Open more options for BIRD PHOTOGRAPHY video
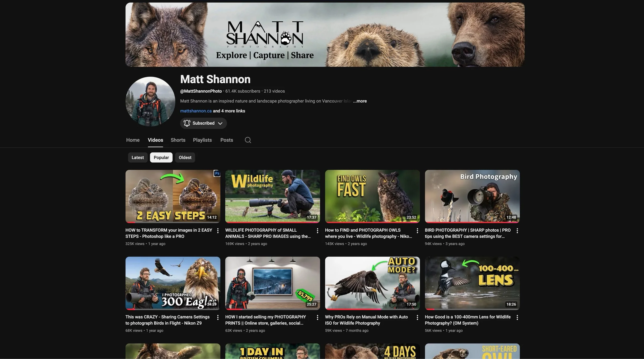 [517, 231]
